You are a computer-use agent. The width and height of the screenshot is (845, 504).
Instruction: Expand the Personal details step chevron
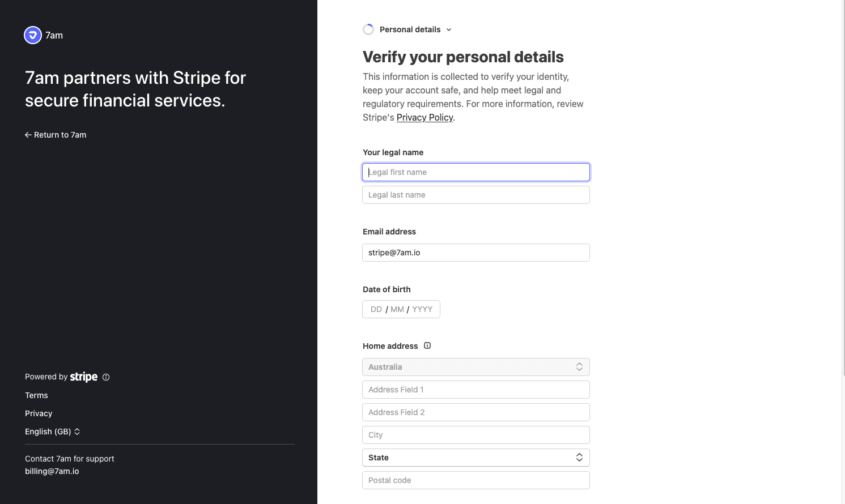(449, 29)
